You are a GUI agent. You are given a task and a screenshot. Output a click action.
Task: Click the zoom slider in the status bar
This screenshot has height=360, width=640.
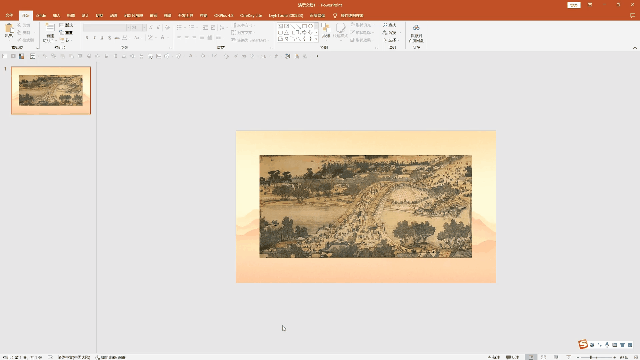[596, 357]
